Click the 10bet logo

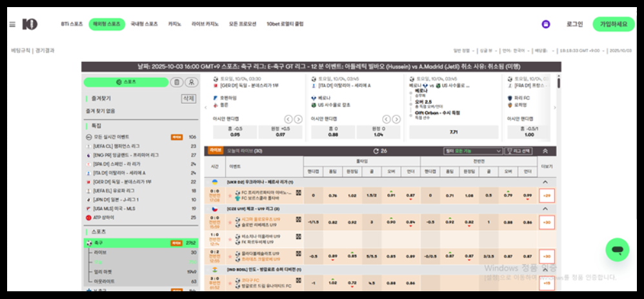click(x=30, y=24)
